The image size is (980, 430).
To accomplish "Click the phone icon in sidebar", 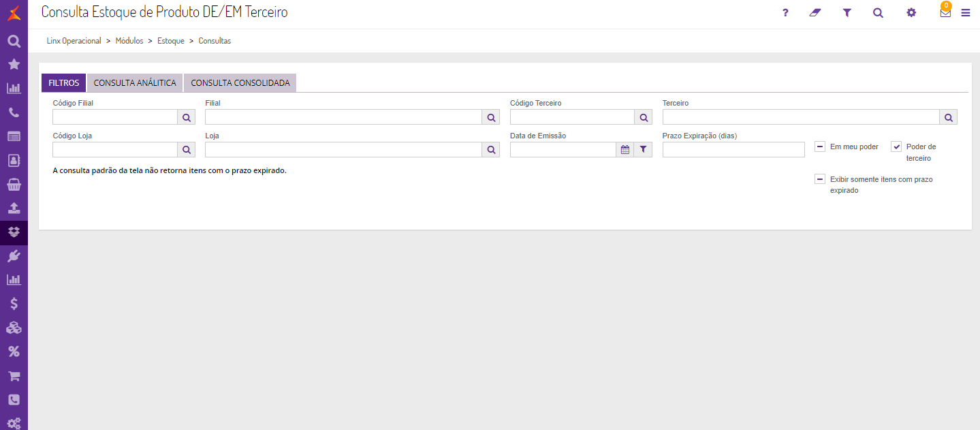I will (x=14, y=112).
